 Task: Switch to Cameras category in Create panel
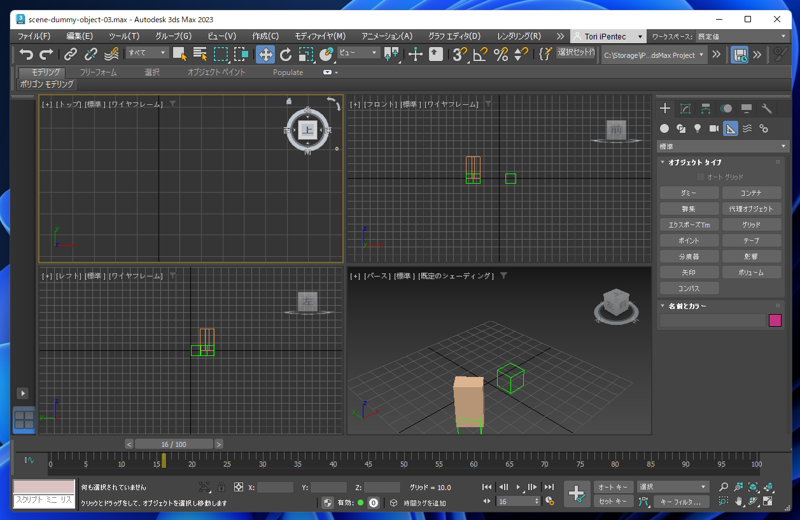point(714,129)
